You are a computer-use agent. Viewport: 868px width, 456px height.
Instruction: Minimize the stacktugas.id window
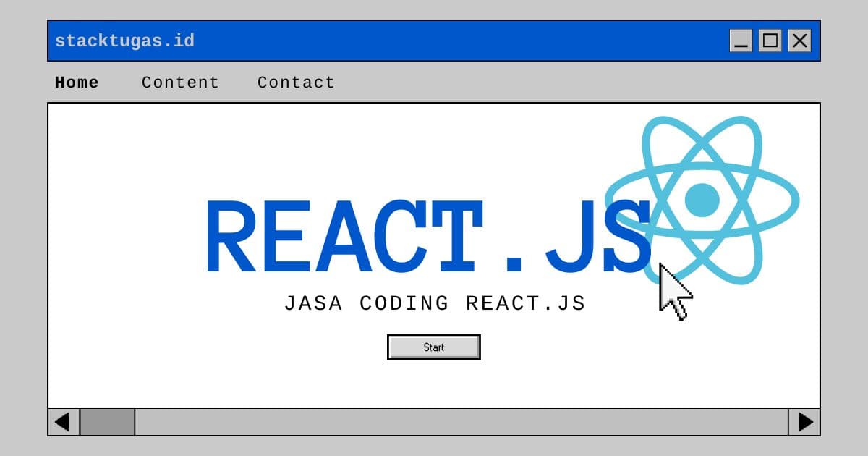(741, 41)
